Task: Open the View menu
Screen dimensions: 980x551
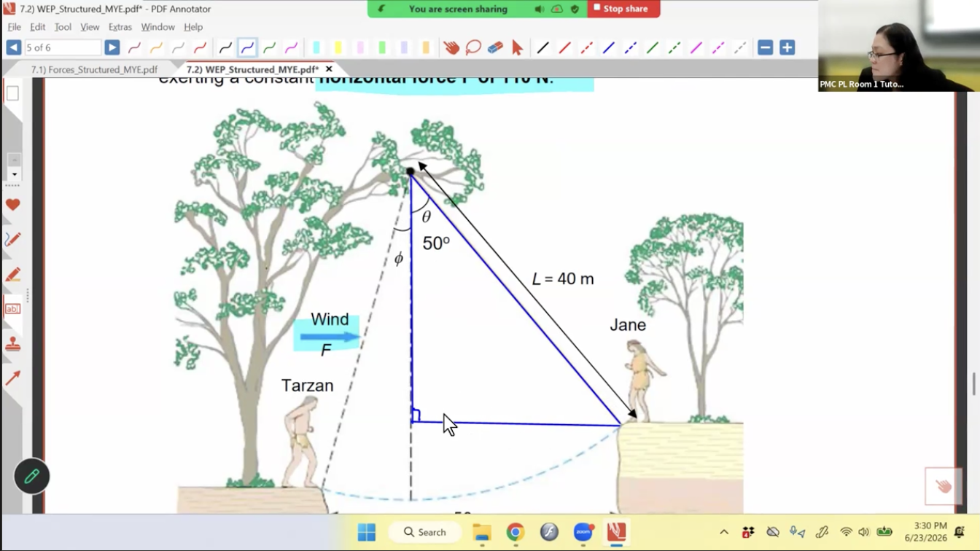Action: [x=90, y=27]
